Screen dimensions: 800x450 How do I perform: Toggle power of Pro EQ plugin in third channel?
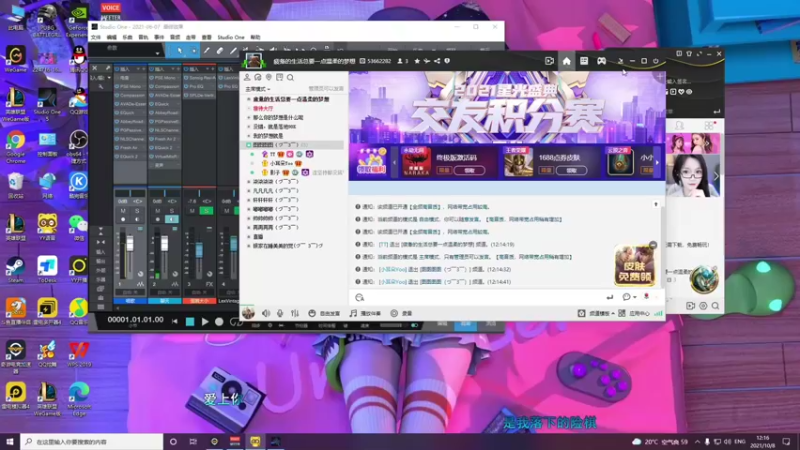pos(186,87)
